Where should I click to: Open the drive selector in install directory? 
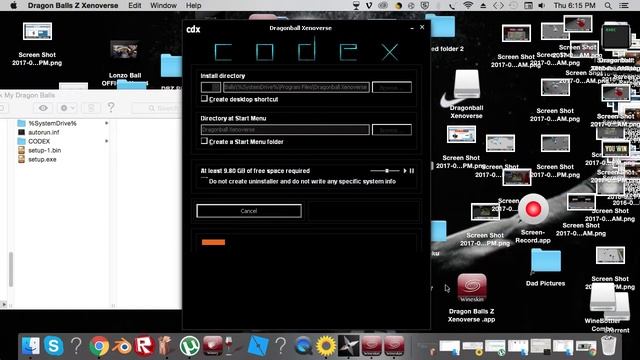[x=211, y=87]
